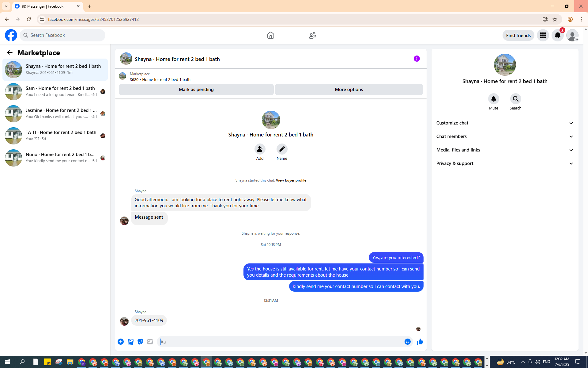The image size is (588, 368).
Task: Expand Chat members section
Action: (x=505, y=136)
